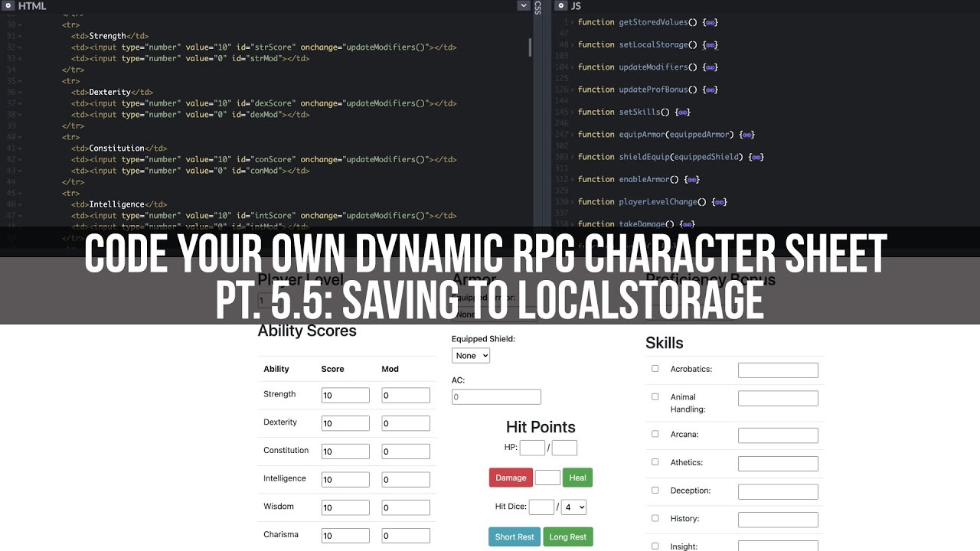This screenshot has height=551, width=980.
Task: Focus the Athetics skill value field
Action: point(778,464)
